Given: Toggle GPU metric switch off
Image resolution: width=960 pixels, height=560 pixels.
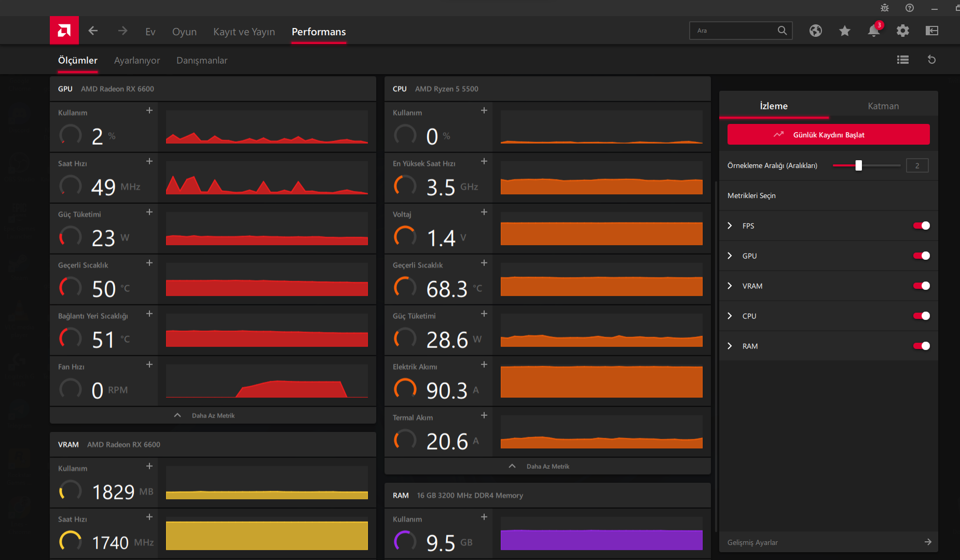Looking at the screenshot, I should point(922,256).
